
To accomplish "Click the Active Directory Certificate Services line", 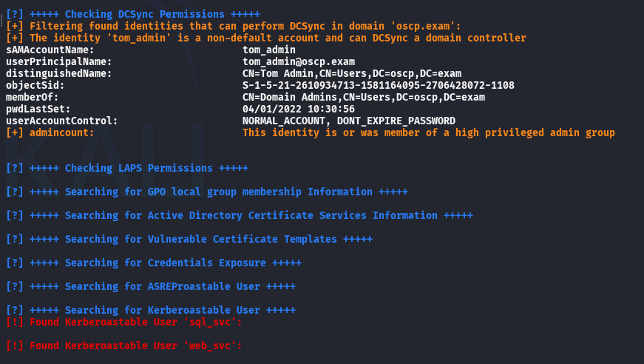I will 240,216.
